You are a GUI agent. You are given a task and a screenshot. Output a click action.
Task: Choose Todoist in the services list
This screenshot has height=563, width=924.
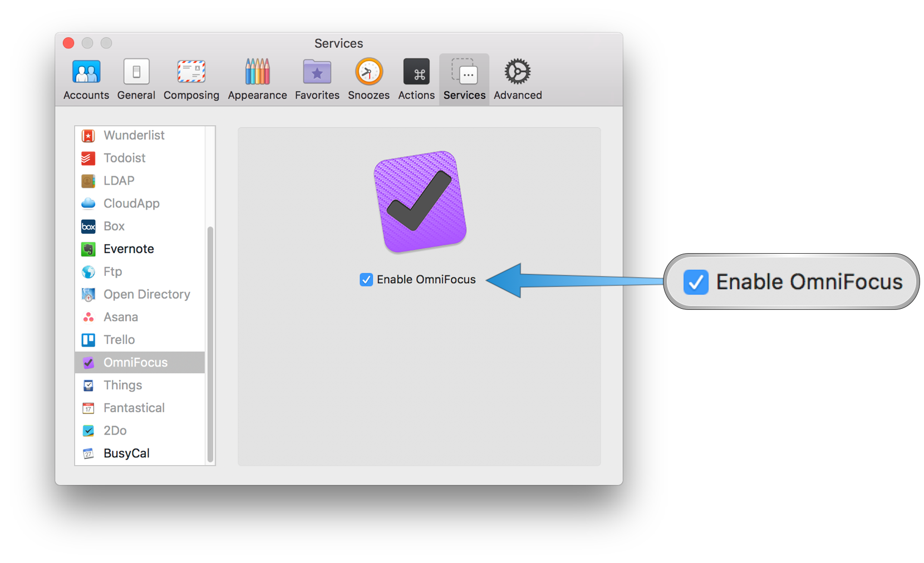pos(140,159)
